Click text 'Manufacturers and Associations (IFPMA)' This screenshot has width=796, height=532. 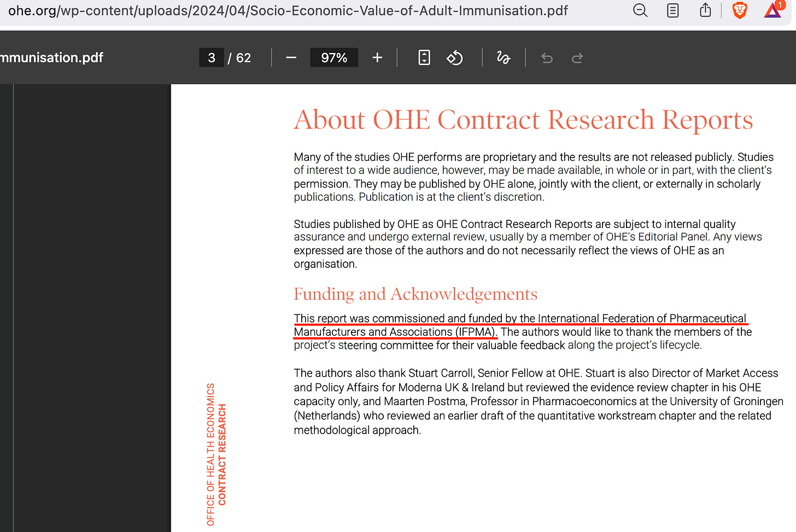point(395,332)
